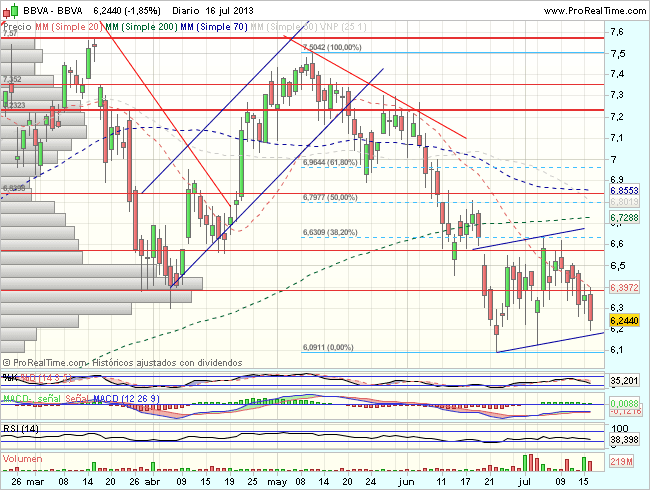Open the Volumen panel label
Screen dimensions: 650x490
pyautogui.click(x=22, y=457)
